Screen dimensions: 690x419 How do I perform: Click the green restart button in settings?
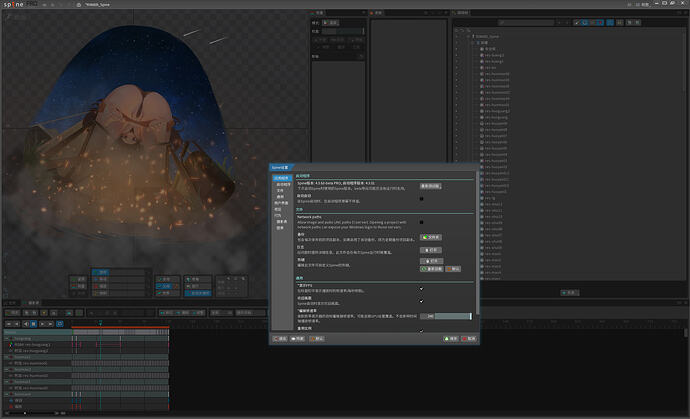431,269
